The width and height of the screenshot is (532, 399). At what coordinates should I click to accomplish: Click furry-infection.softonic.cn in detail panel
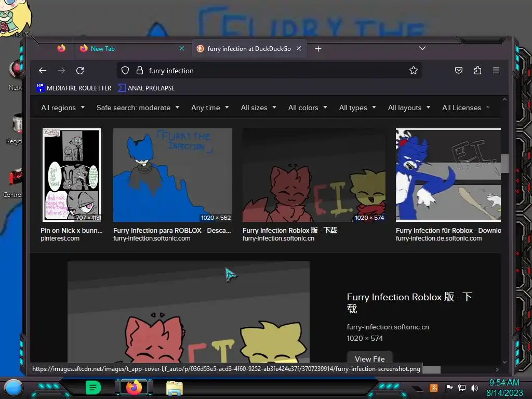[388, 327]
